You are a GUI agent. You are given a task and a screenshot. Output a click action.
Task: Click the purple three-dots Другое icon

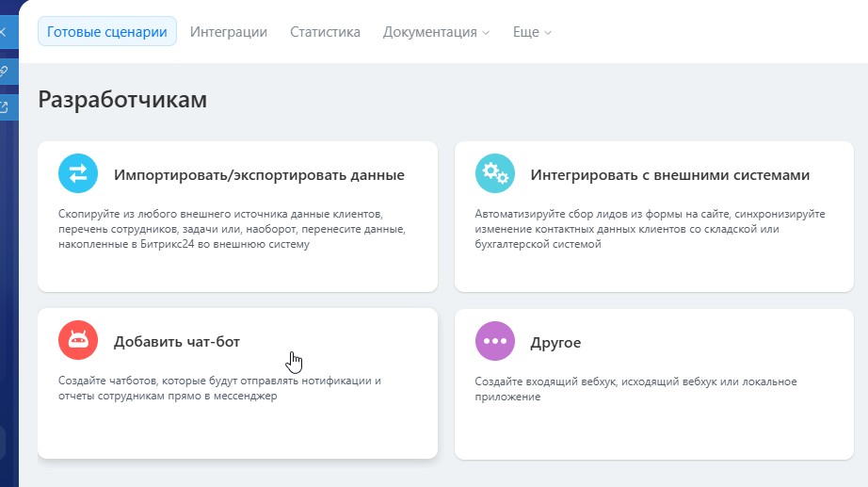coord(495,341)
